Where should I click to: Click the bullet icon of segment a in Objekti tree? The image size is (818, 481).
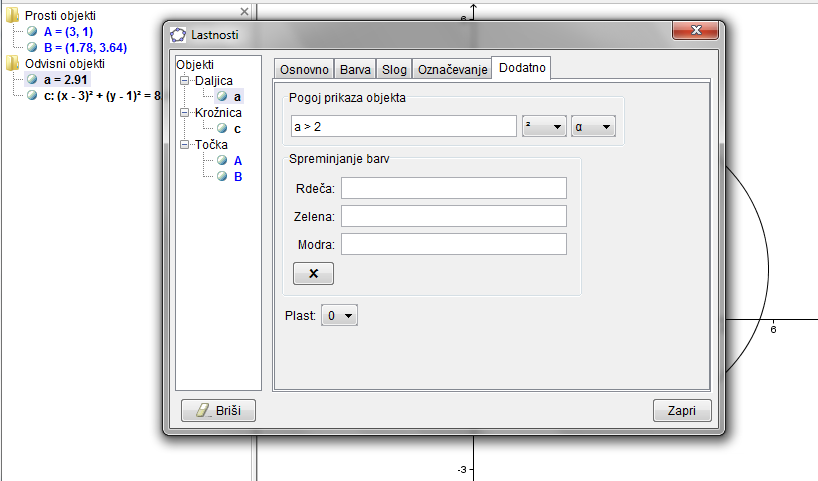pyautogui.click(x=221, y=97)
